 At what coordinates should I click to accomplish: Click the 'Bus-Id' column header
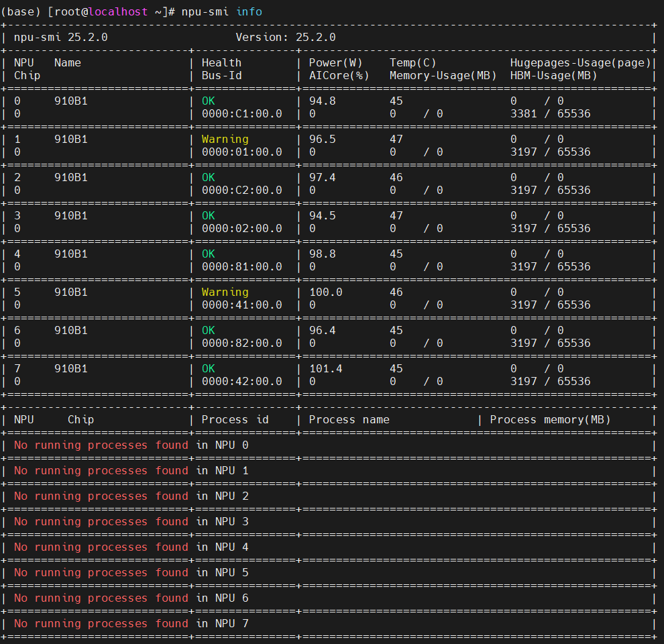221,75
